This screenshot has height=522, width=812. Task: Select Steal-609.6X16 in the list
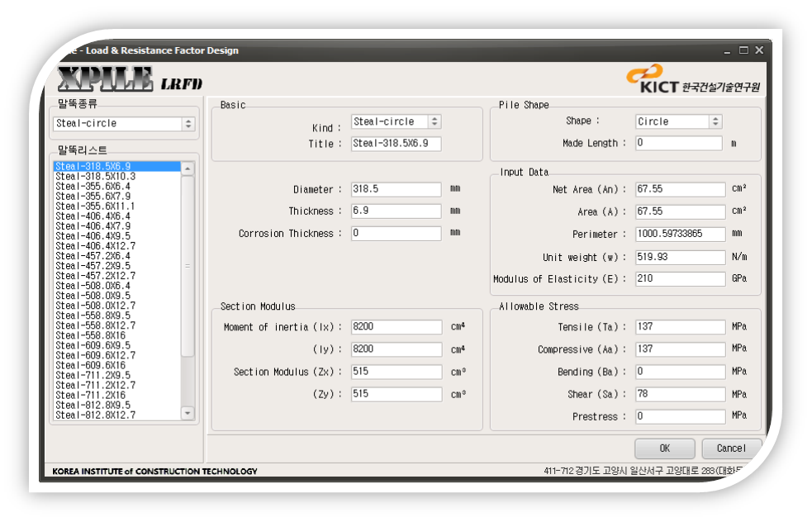pos(117,366)
